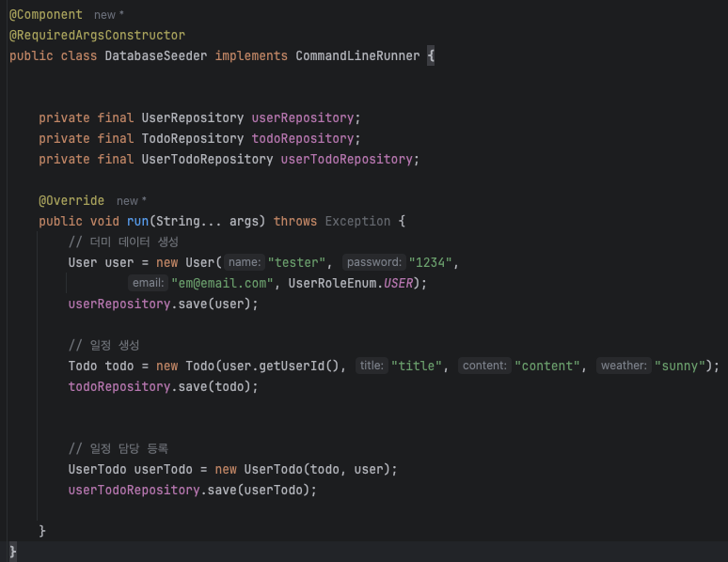Click the userRepository field declaration name
Screen dimensions: 728x562
pyautogui.click(x=303, y=117)
